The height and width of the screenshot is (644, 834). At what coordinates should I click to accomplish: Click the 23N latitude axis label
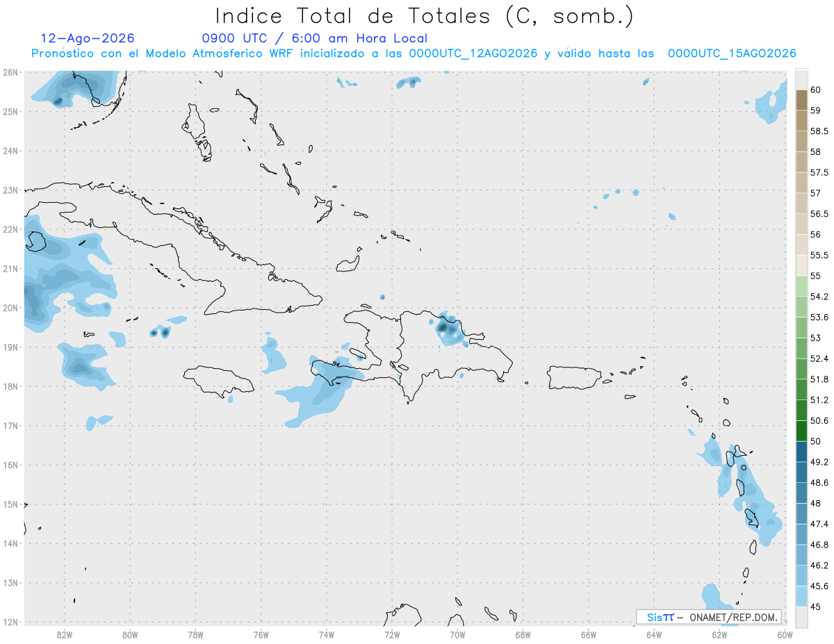click(10, 190)
